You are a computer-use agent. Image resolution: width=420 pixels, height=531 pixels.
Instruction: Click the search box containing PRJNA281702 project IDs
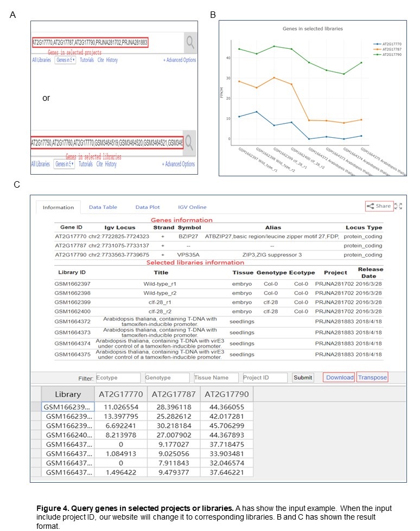click(x=90, y=42)
